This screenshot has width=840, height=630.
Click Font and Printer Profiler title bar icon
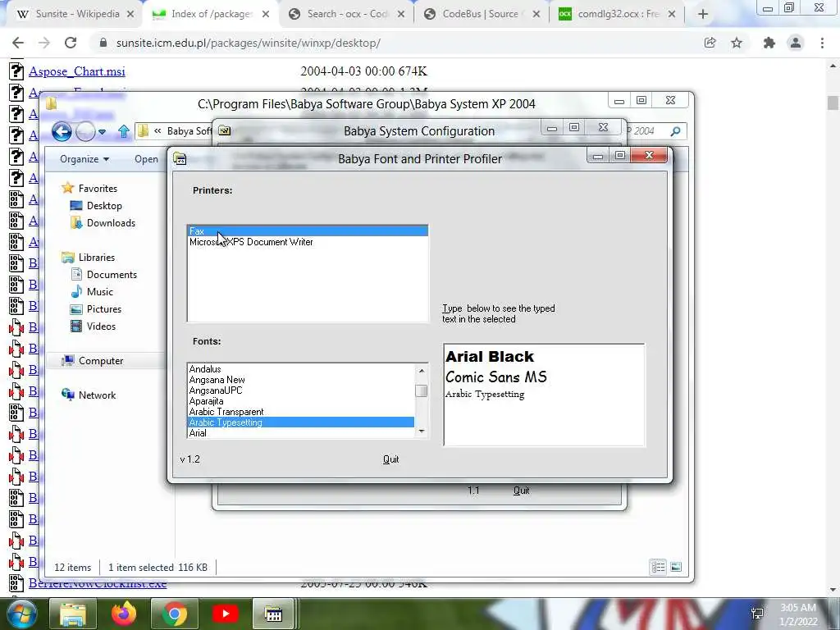point(180,158)
